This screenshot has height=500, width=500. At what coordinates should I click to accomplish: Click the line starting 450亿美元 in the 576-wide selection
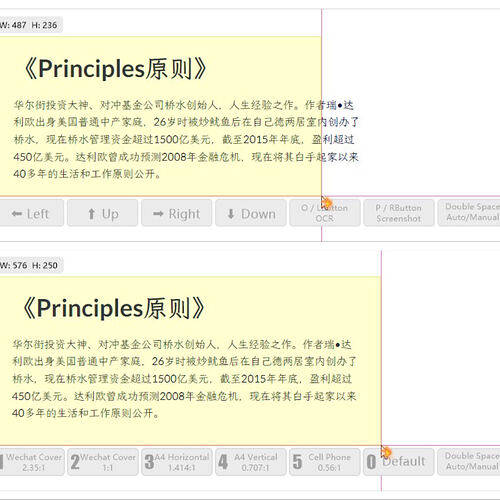click(x=184, y=396)
